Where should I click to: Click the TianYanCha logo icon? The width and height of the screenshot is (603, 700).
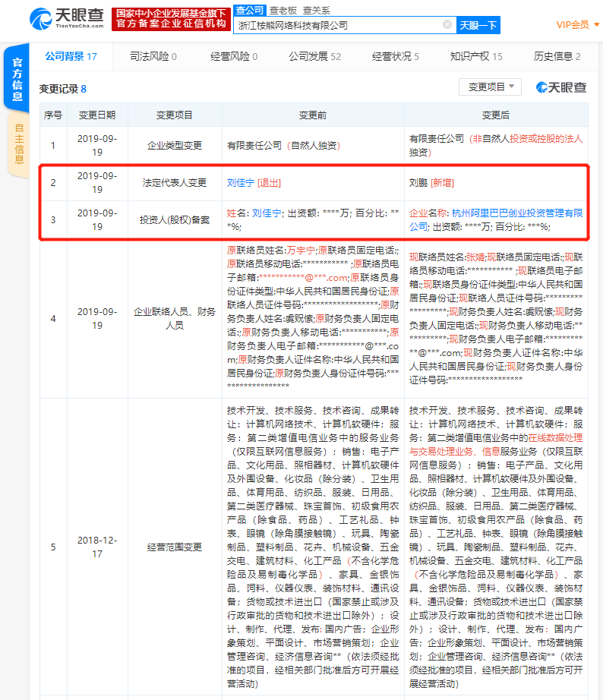(41, 19)
